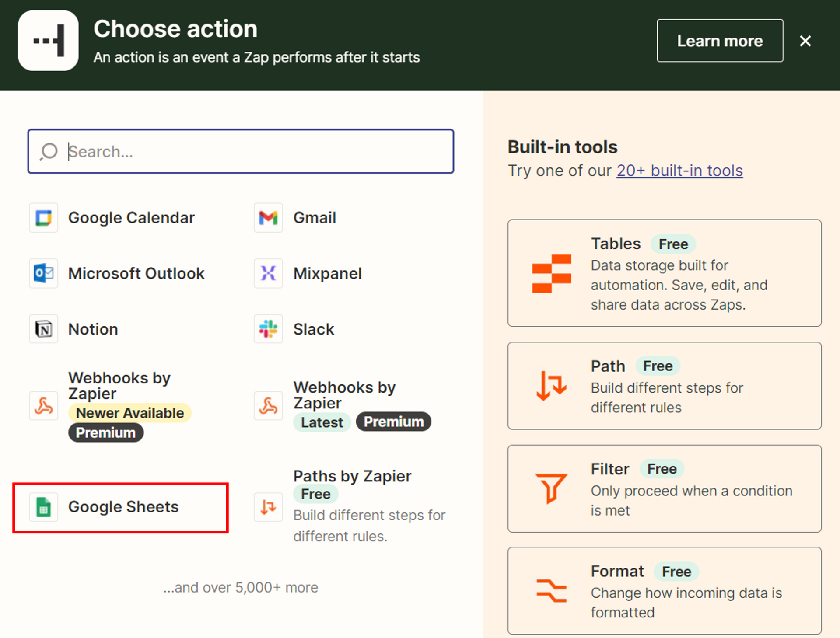The width and height of the screenshot is (840, 638).
Task: Select the Filter built-in tool card
Action: pyautogui.click(x=664, y=488)
